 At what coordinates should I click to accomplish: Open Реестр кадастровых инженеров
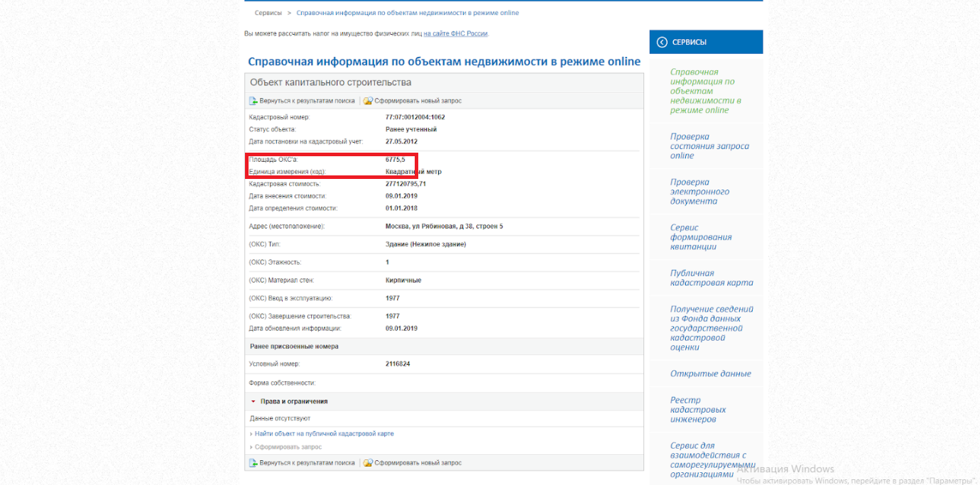pyautogui.click(x=698, y=410)
